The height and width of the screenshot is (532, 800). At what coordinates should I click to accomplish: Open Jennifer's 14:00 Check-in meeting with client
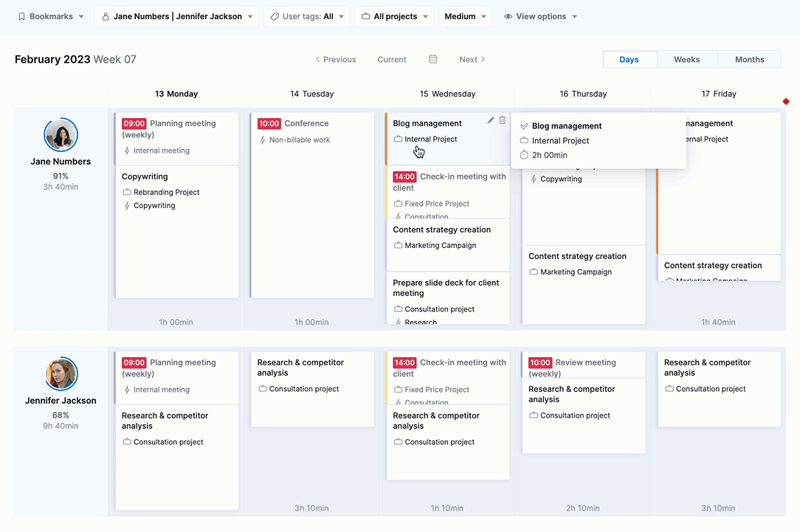click(x=447, y=378)
